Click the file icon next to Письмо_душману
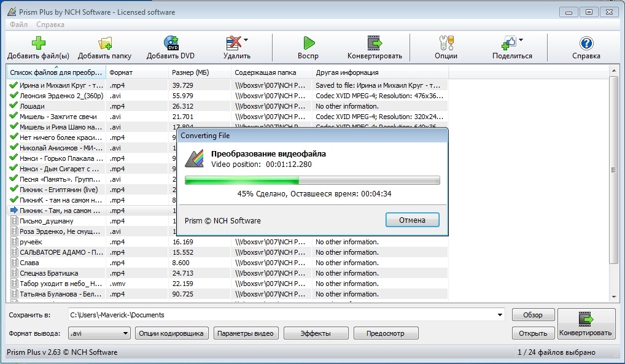 click(14, 221)
